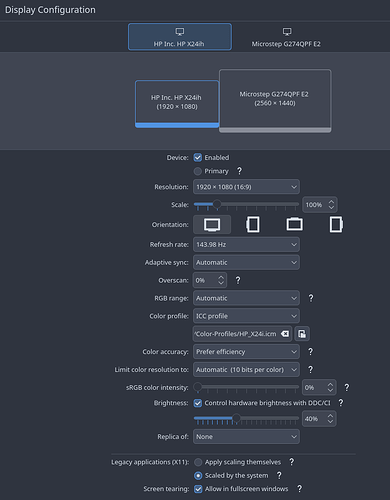Click the Overscan 0% spinbox
The width and height of the screenshot is (390, 500).
coord(210,280)
